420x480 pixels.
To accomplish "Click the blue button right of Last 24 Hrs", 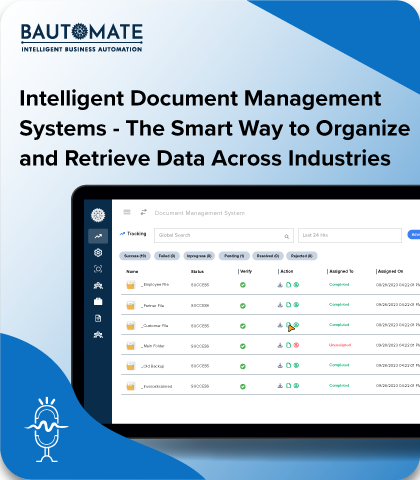I will coord(414,235).
